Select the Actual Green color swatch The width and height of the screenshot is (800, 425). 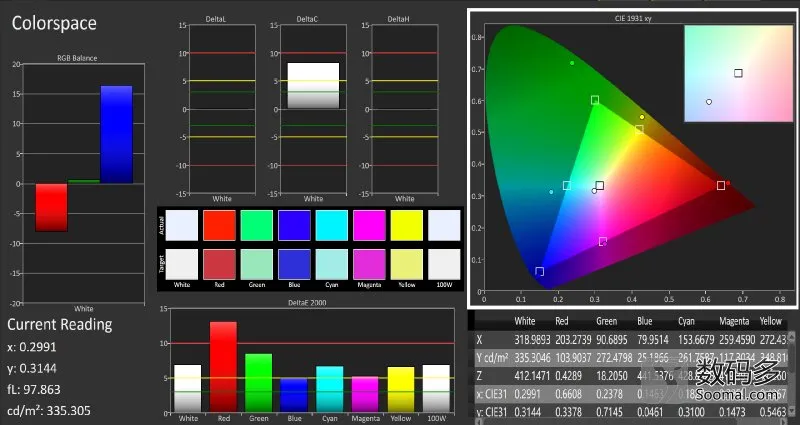pos(257,225)
